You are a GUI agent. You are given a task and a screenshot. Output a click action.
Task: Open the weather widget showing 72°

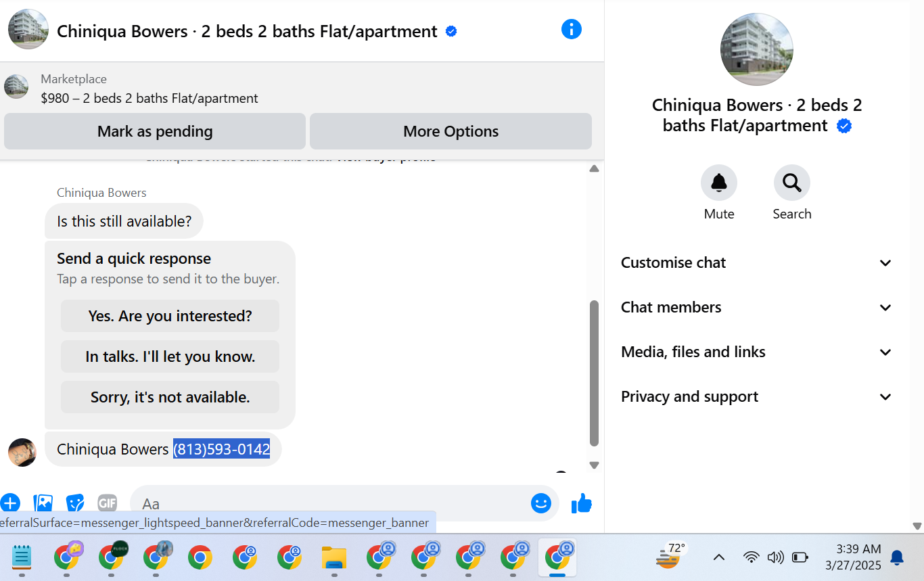click(671, 556)
